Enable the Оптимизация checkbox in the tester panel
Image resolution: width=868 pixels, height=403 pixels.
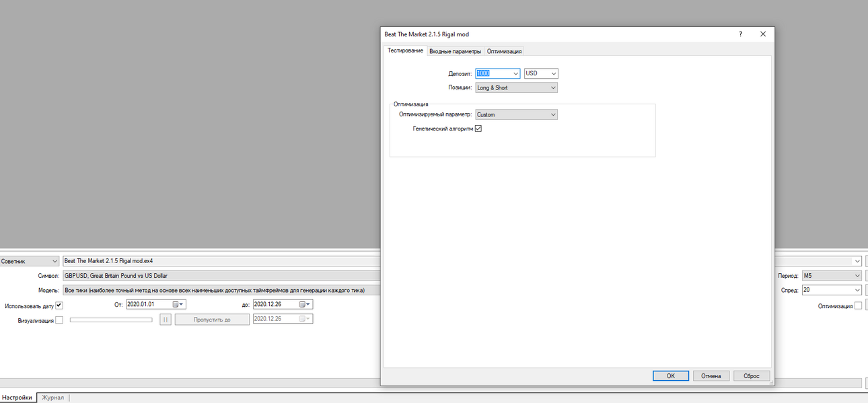pos(858,305)
